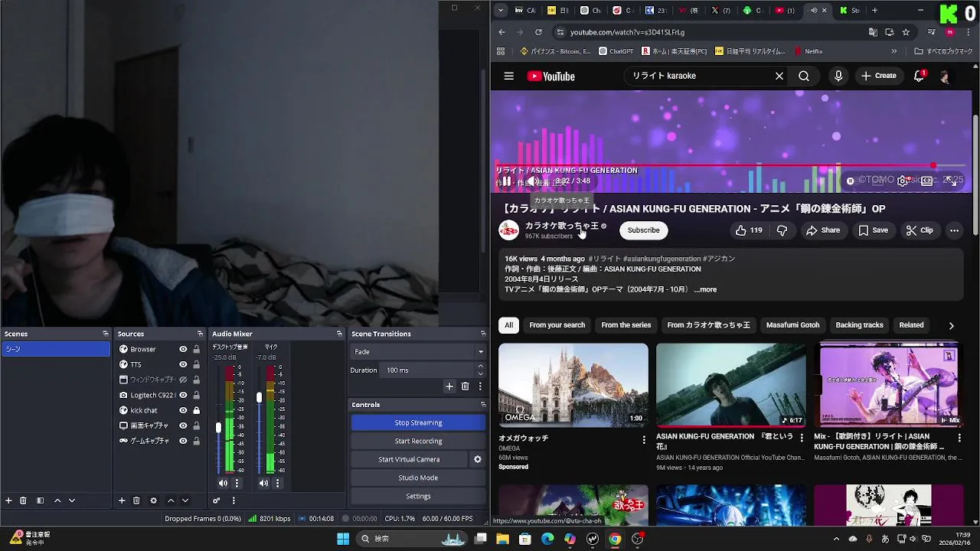Mute the マイク microphone channel
This screenshot has height=551, width=980.
[263, 483]
